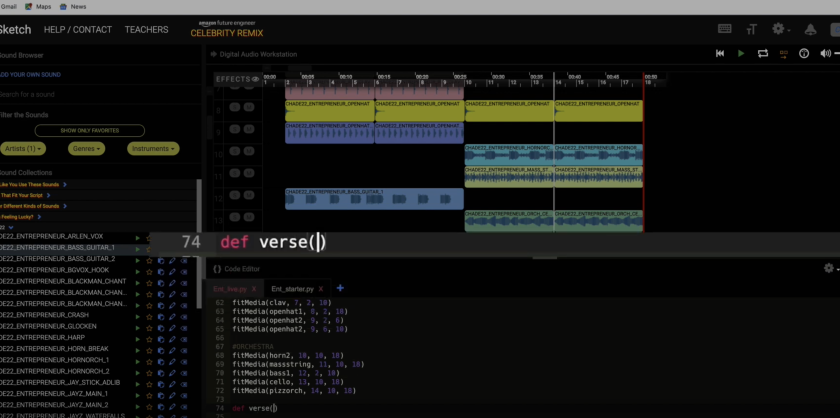Add a new script tab with plus
The width and height of the screenshot is (840, 418).
[x=340, y=288]
